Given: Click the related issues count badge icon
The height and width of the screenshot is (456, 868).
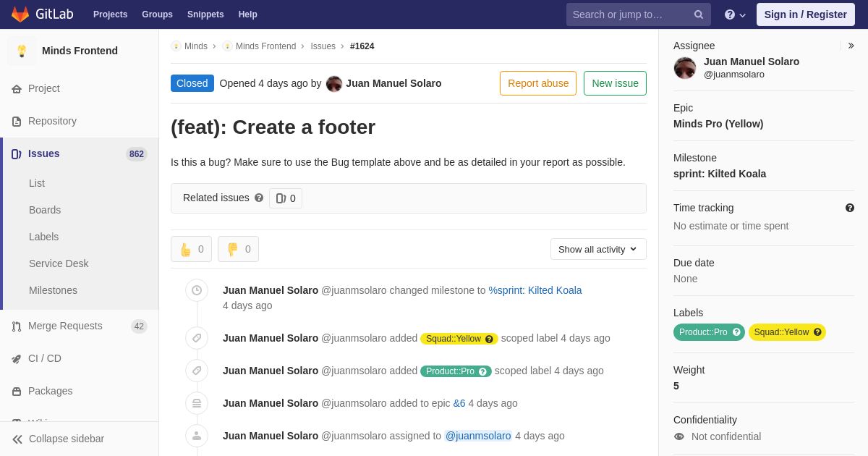Looking at the screenshot, I should 281,198.
